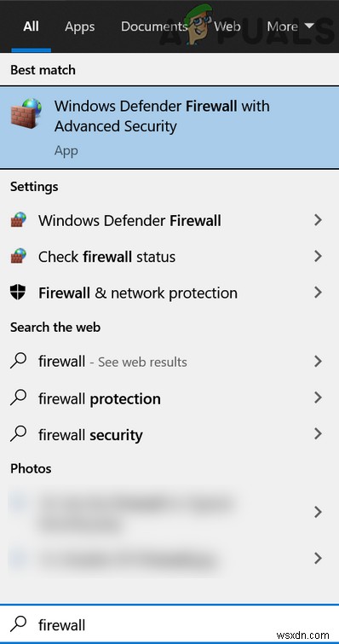This screenshot has height=644, width=339.
Task: Click the search text field containing firewall
Action: pos(169,624)
